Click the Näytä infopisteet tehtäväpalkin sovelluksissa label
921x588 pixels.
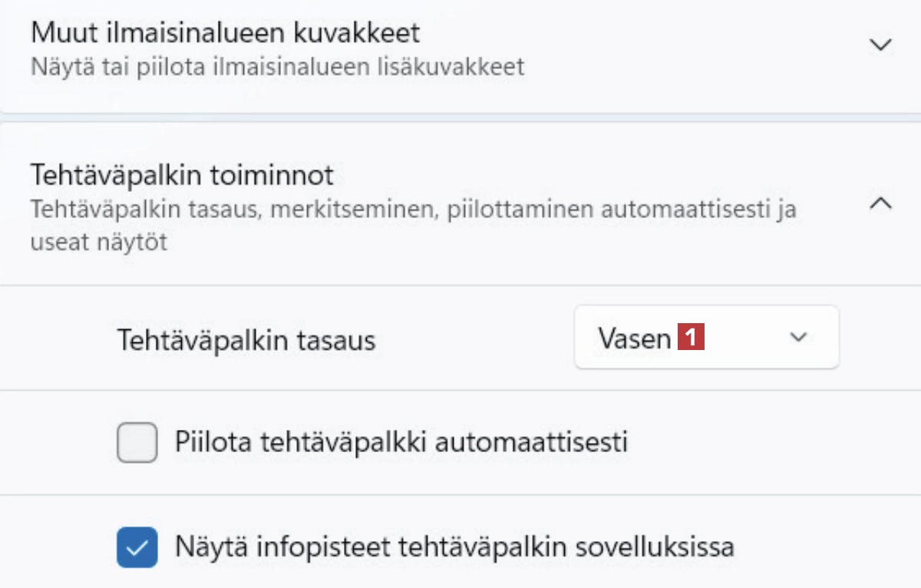pos(454,547)
